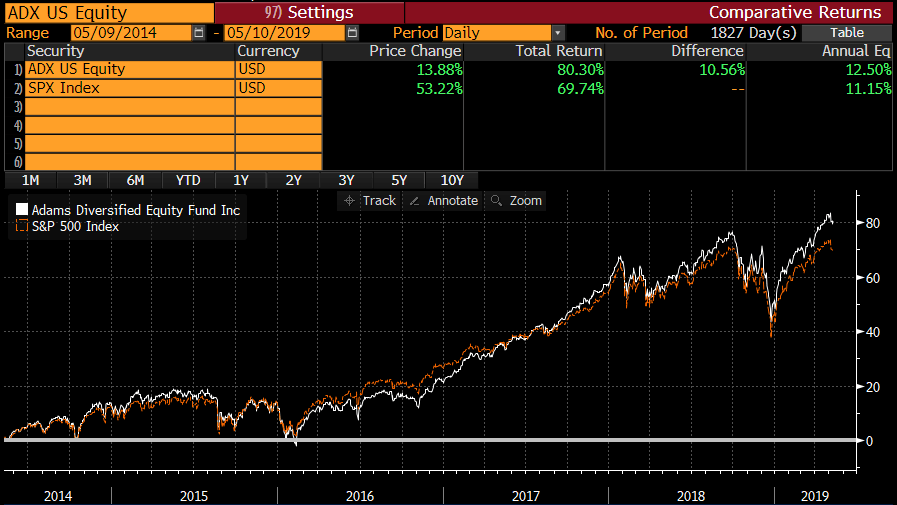This screenshot has width=897, height=505.
Task: Click USD currency cell for SPX Index
Action: click(x=279, y=88)
